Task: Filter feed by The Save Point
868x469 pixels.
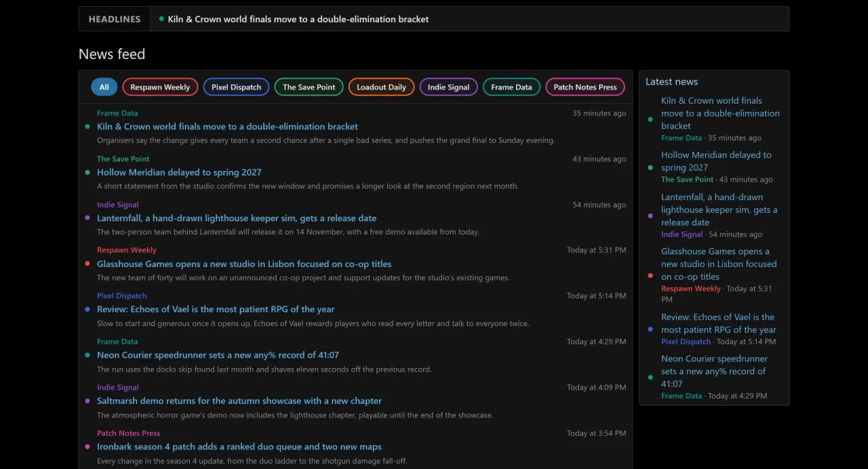Action: (309, 87)
